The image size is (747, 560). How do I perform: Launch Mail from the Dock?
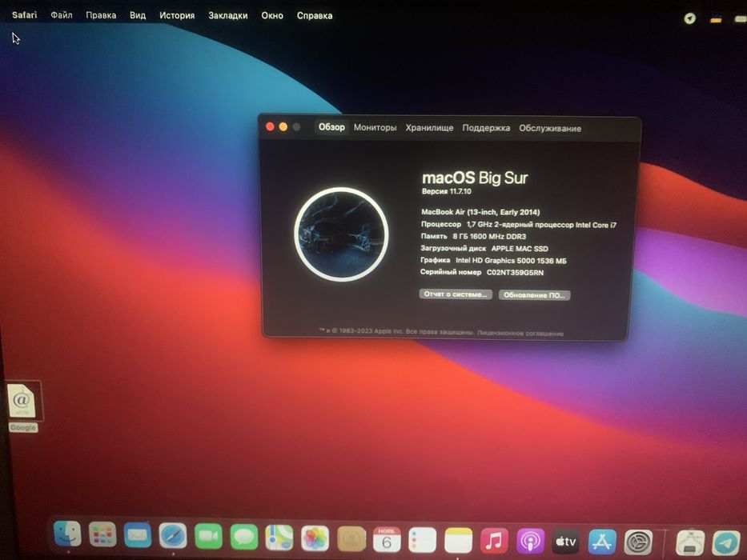click(x=138, y=535)
